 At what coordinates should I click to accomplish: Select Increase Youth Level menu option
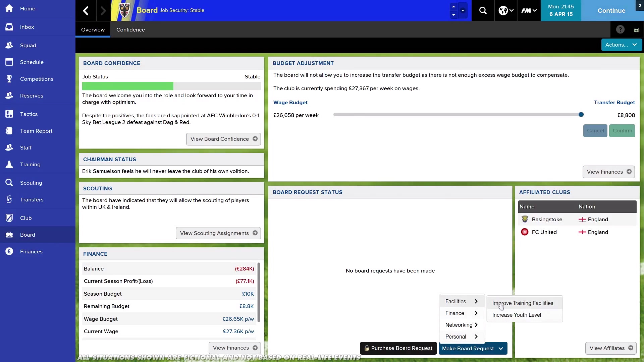click(517, 315)
